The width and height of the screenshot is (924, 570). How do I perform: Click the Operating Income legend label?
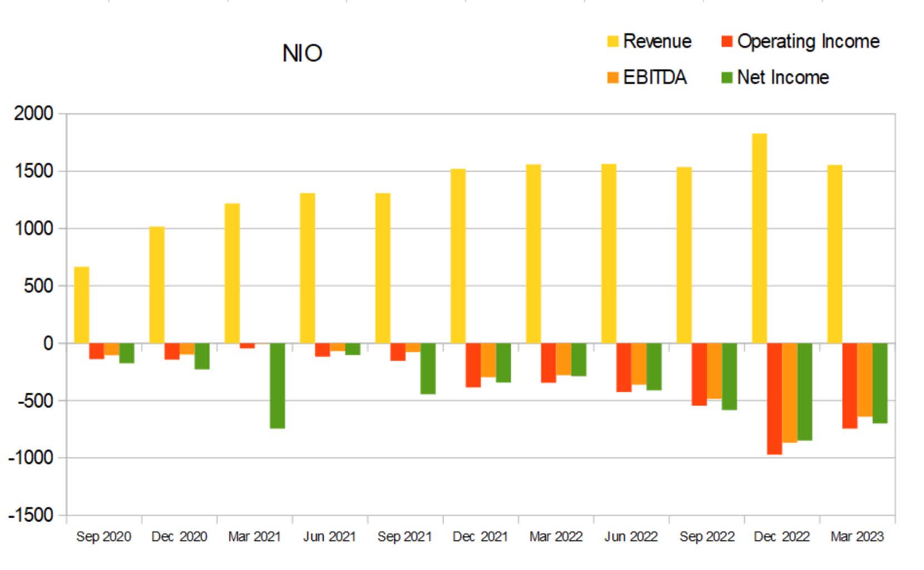click(808, 42)
